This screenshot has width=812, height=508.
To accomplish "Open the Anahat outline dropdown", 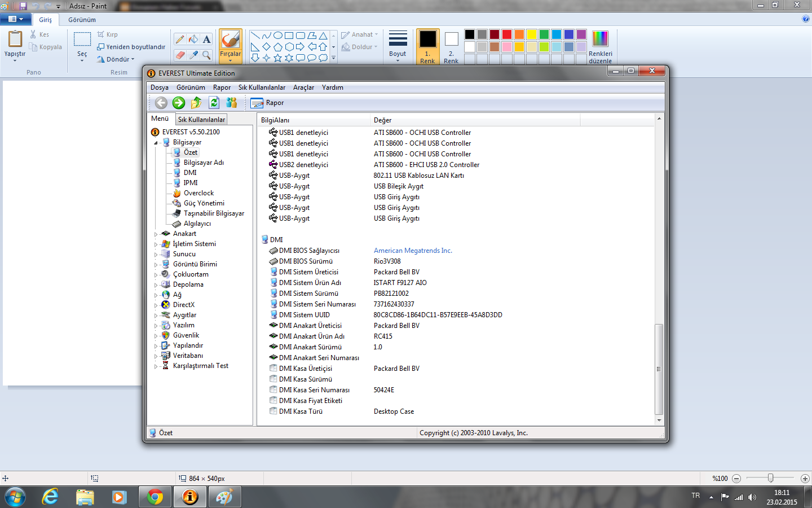I will point(359,34).
